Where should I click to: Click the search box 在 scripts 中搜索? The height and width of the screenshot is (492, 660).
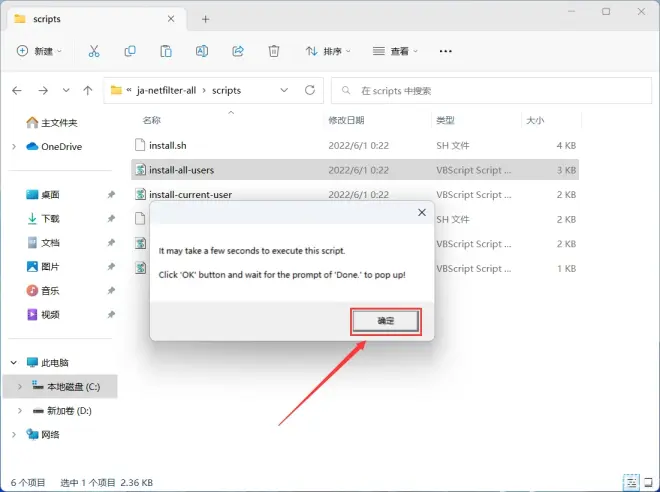coord(491,90)
